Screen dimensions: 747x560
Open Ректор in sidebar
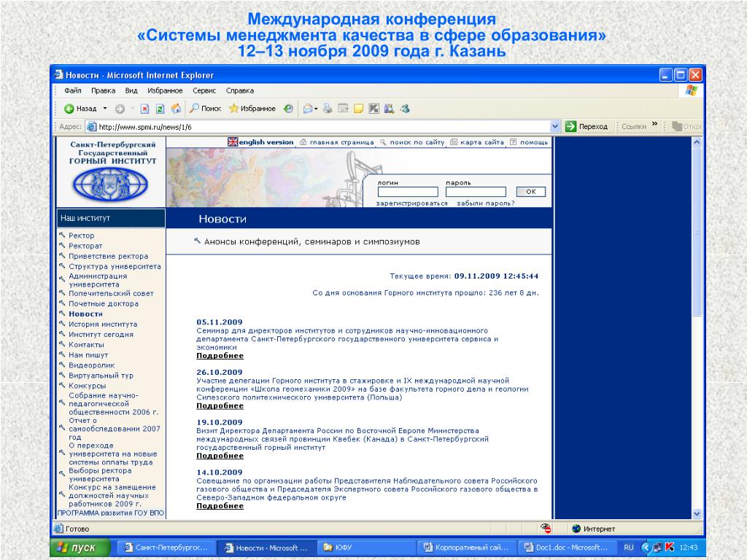pos(82,236)
